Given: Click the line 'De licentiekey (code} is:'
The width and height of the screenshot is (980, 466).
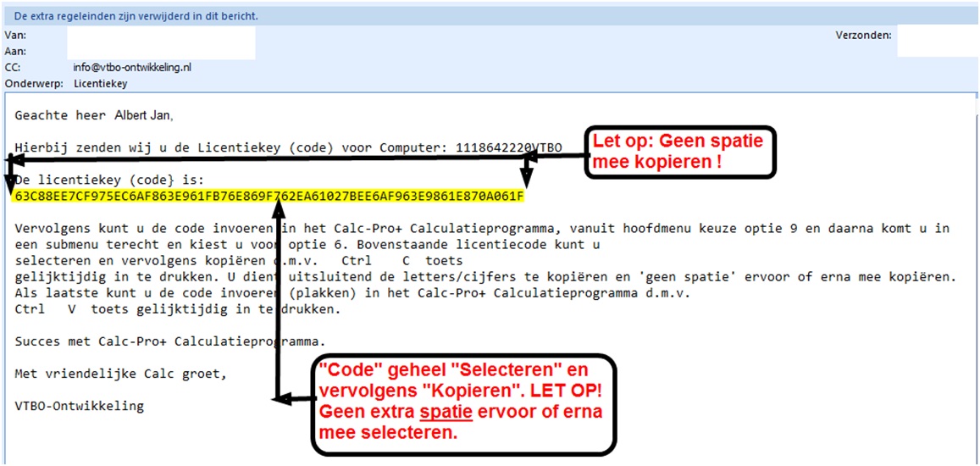Looking at the screenshot, I should (x=110, y=180).
